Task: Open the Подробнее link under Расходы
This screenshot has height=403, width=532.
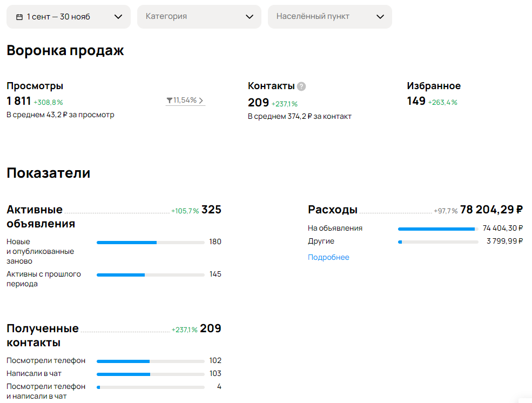Action: click(328, 257)
